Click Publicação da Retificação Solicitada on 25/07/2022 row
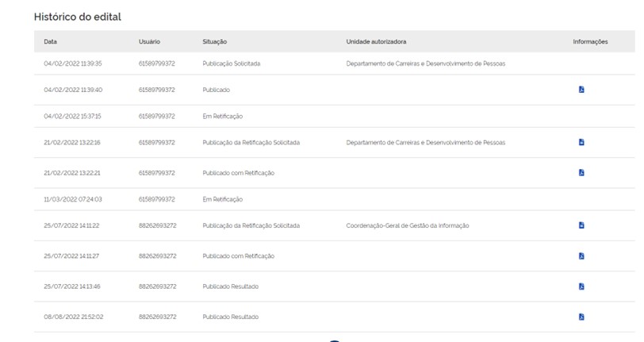Screen dimensions: 644x342 (x=251, y=225)
